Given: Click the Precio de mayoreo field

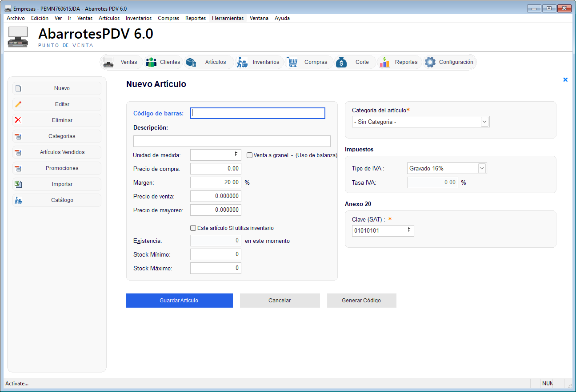Looking at the screenshot, I should [216, 210].
